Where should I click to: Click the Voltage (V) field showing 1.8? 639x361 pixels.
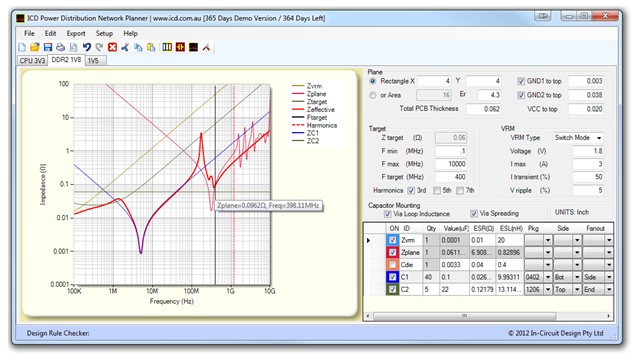tap(588, 151)
